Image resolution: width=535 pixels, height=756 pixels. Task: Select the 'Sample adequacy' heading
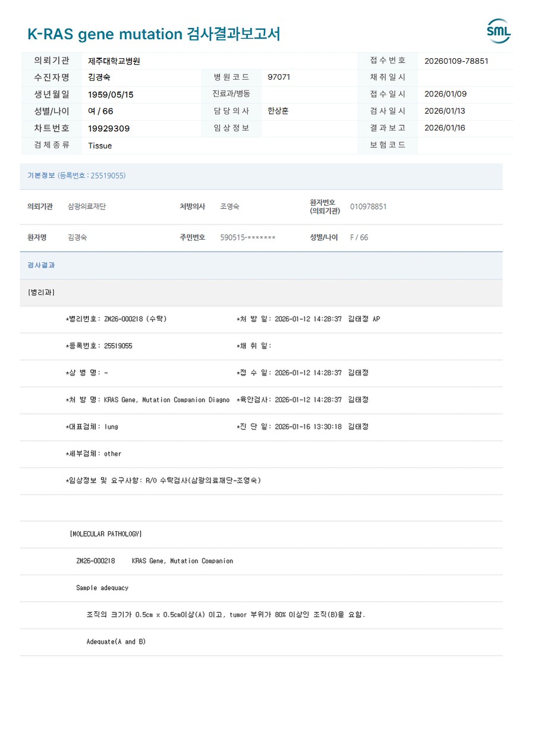pyautogui.click(x=102, y=588)
